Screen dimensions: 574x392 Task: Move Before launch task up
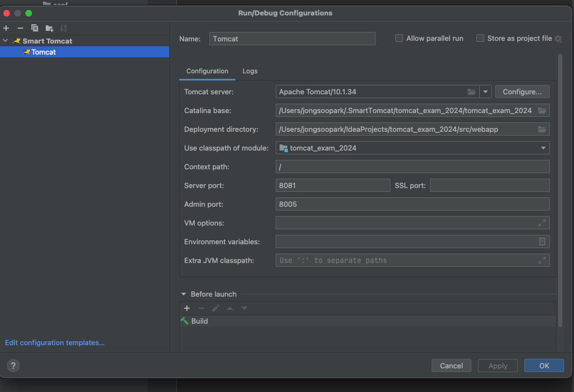point(230,308)
